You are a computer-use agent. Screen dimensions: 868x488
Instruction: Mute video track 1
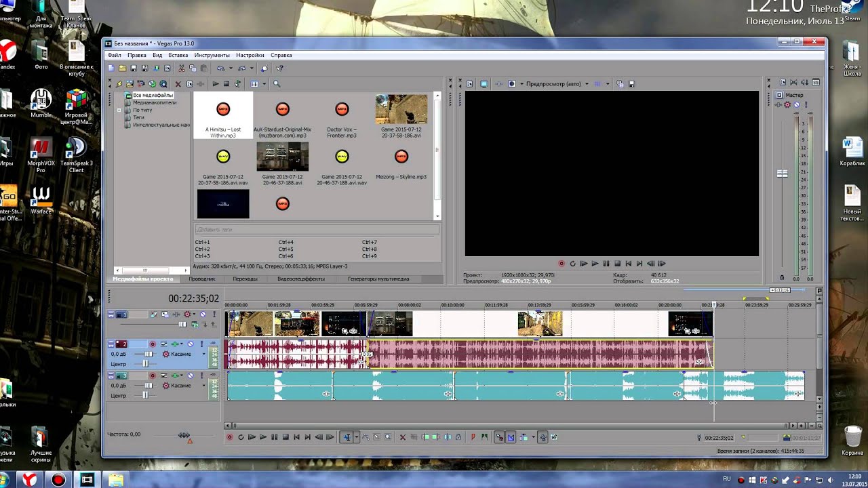(203, 314)
